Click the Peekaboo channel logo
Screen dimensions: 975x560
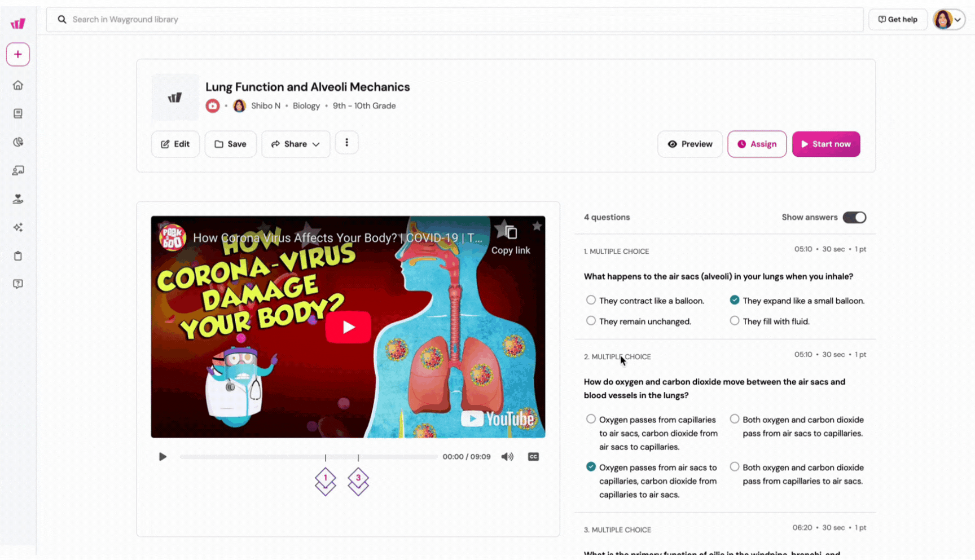click(x=173, y=237)
